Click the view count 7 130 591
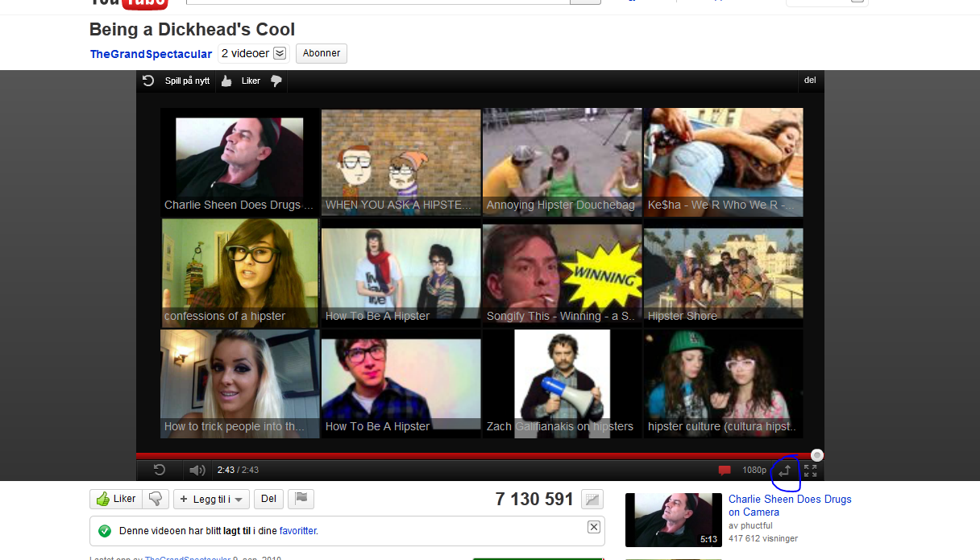980x560 pixels. (534, 500)
